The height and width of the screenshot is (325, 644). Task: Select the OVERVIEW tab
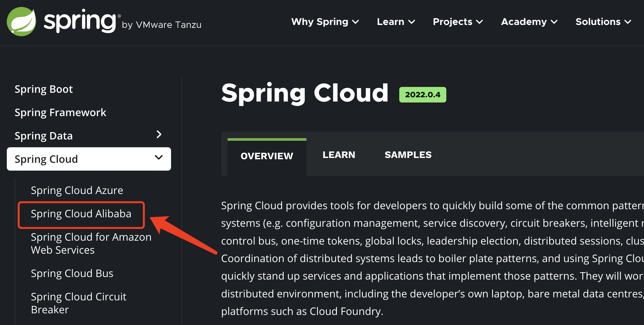(267, 157)
